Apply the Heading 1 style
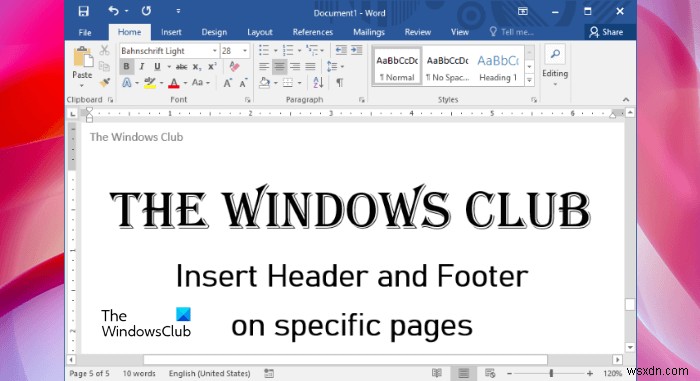700x381 pixels. (x=498, y=67)
